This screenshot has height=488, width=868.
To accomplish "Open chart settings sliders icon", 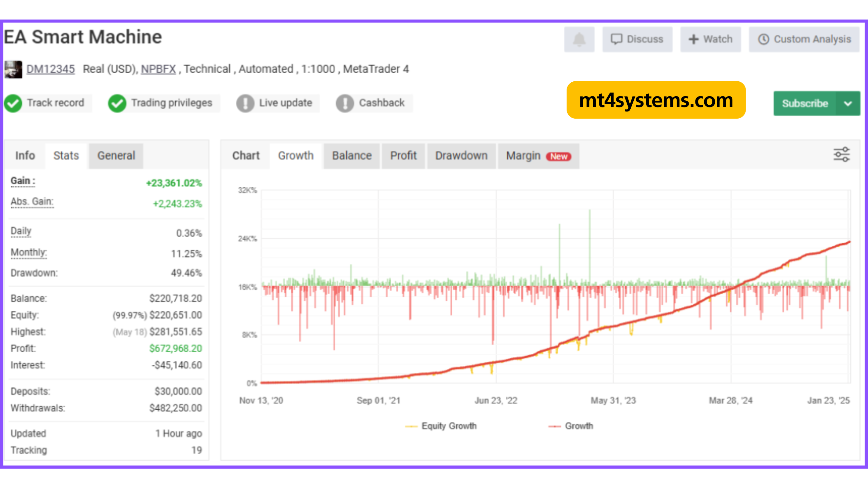I will click(x=842, y=155).
